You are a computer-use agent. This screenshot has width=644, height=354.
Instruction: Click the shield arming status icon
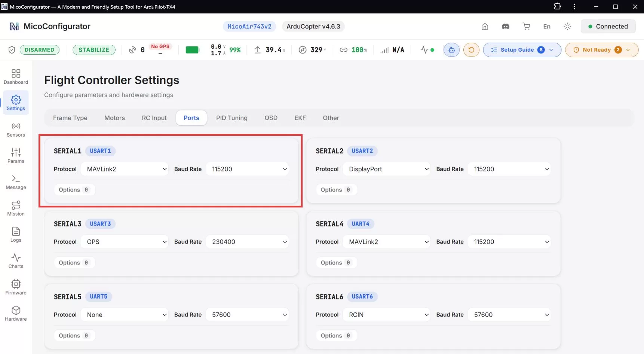click(x=12, y=50)
